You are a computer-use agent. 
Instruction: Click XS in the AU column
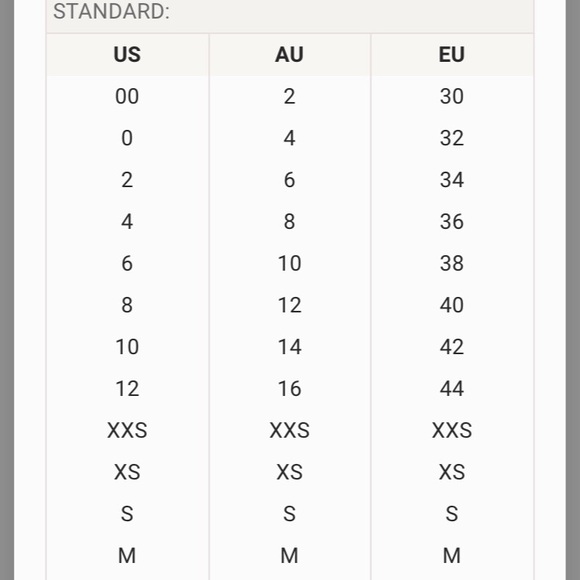289,472
